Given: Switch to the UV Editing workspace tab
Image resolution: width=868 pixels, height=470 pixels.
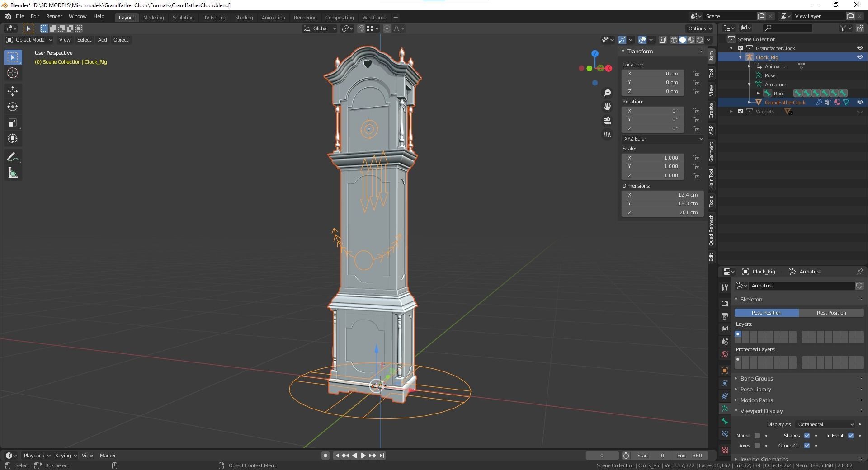Looking at the screenshot, I should click(x=214, y=18).
